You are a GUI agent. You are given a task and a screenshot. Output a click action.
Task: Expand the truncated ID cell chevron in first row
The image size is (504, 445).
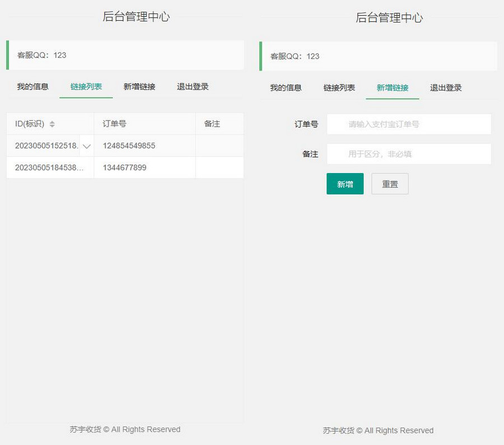86,146
